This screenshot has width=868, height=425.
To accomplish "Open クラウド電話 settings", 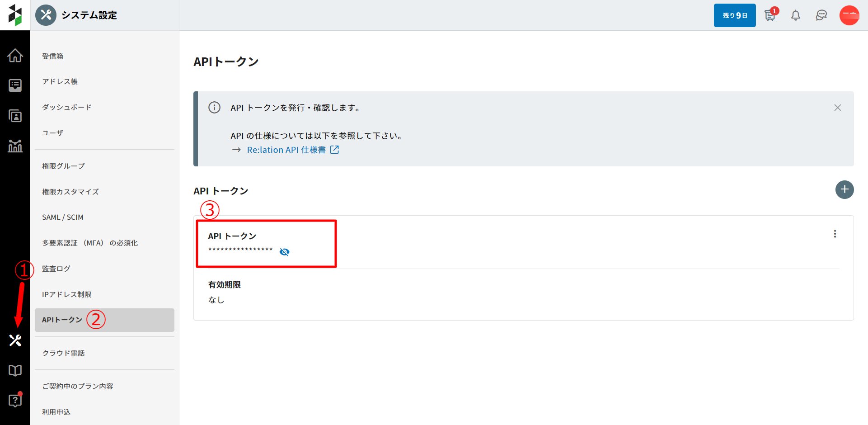I will [x=104, y=353].
